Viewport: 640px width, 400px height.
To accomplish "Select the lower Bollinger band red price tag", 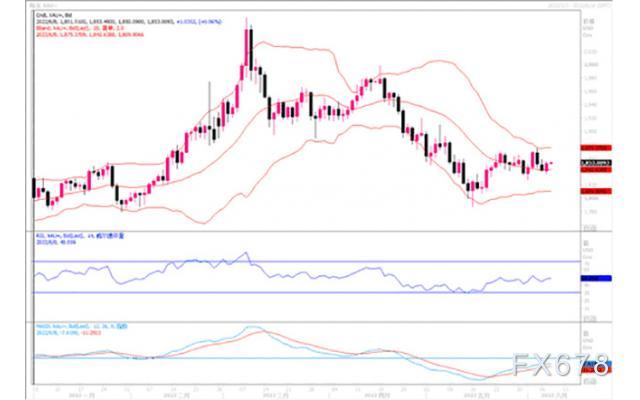I will click(x=596, y=191).
